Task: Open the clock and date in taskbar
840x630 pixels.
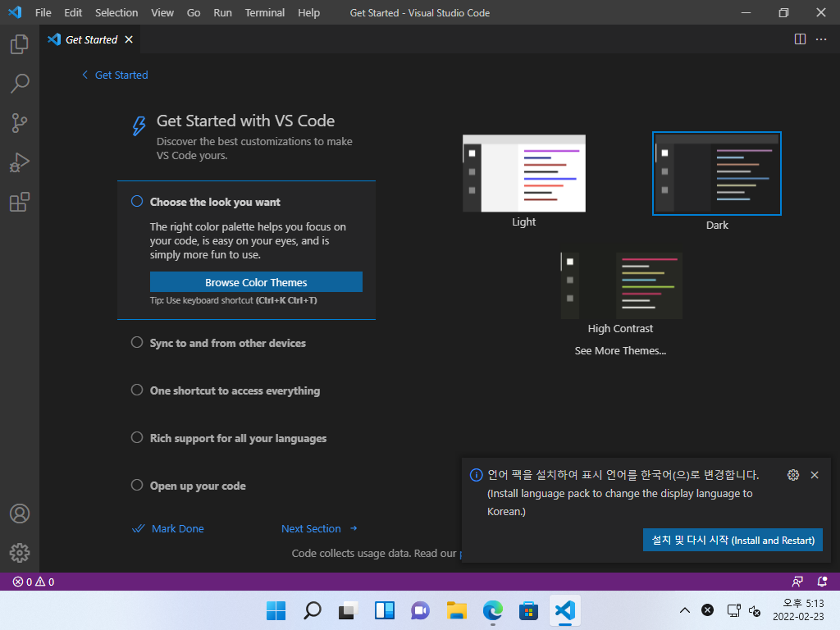Action: pyautogui.click(x=798, y=610)
